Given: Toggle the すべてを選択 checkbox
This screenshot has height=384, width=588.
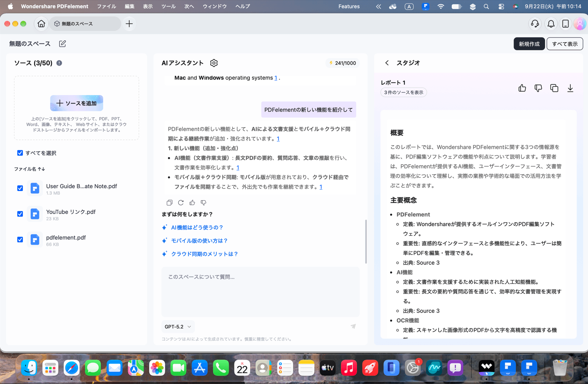Looking at the screenshot, I should click(20, 153).
